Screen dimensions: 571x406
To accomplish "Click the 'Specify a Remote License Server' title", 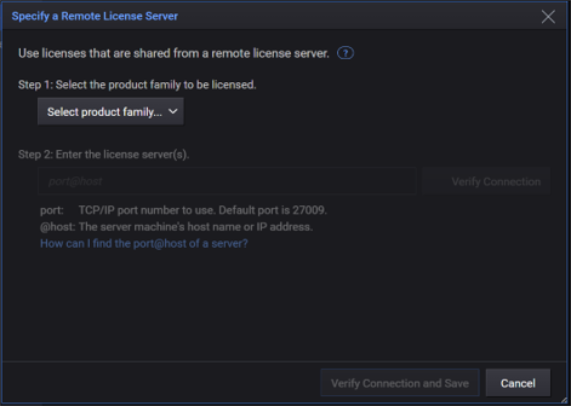I will tap(95, 16).
